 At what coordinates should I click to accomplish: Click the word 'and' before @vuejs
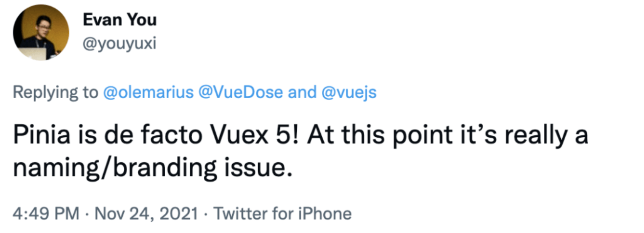point(302,92)
